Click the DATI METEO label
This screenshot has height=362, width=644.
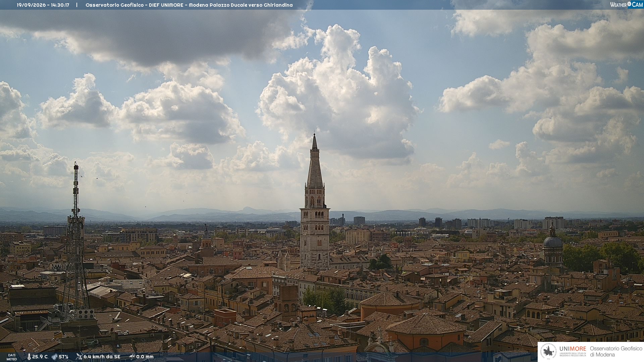point(12,357)
